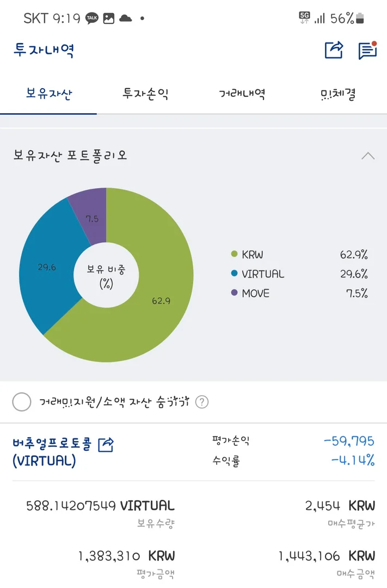Screen dimensions: 387x588
Task: Tap the purple MOVE legend dot
Action: tap(234, 293)
